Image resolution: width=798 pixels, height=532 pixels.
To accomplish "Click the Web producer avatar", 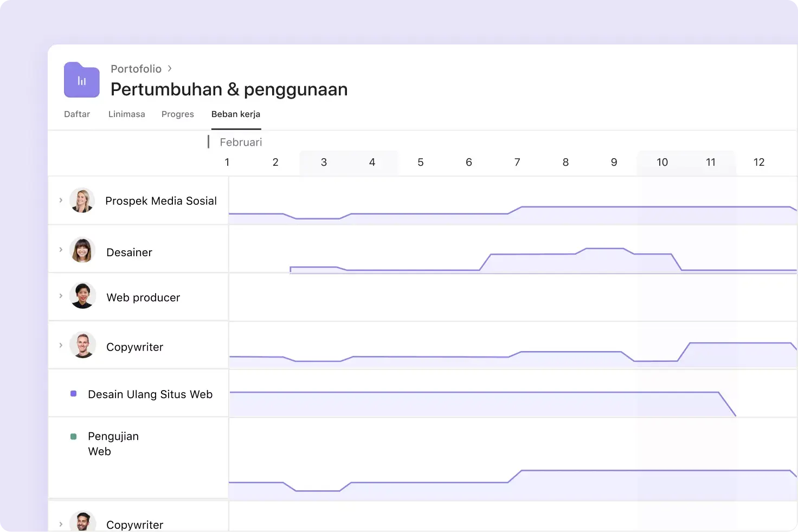I will [82, 296].
